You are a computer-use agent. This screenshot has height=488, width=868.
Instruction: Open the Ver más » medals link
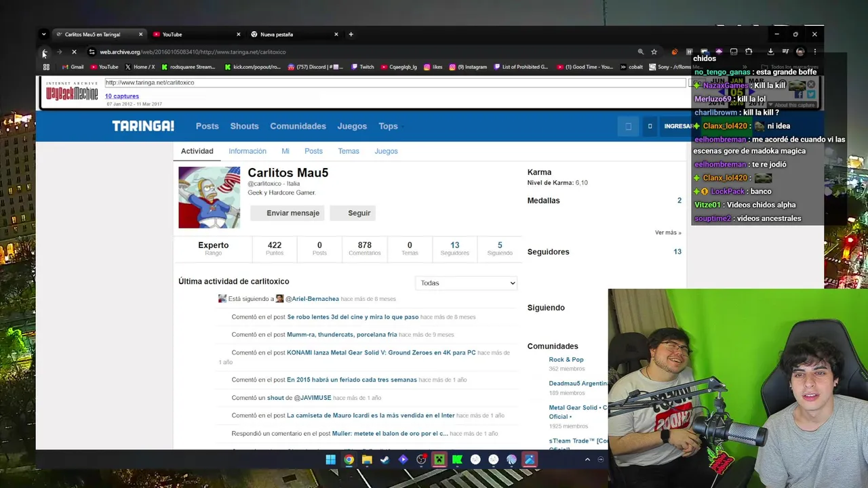[668, 232]
